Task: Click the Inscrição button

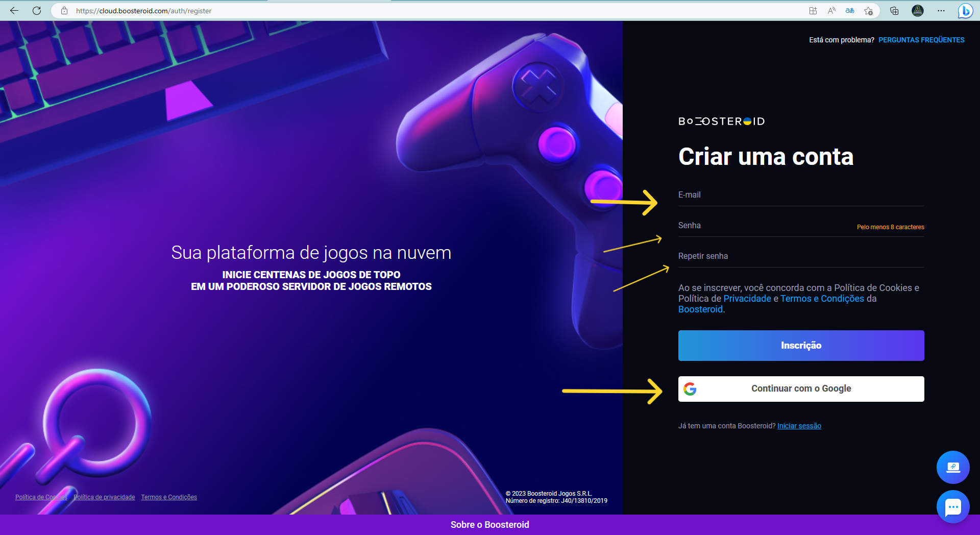Action: (x=801, y=346)
